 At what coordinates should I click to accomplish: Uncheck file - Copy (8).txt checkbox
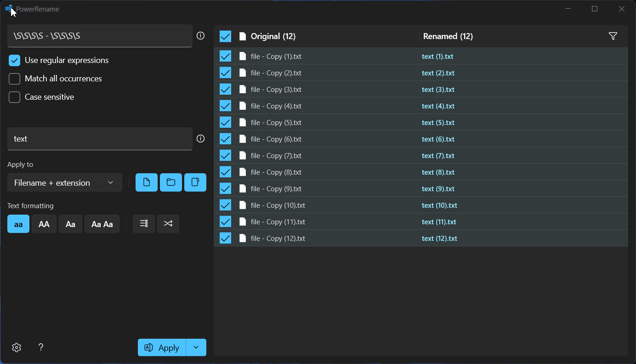pos(225,172)
